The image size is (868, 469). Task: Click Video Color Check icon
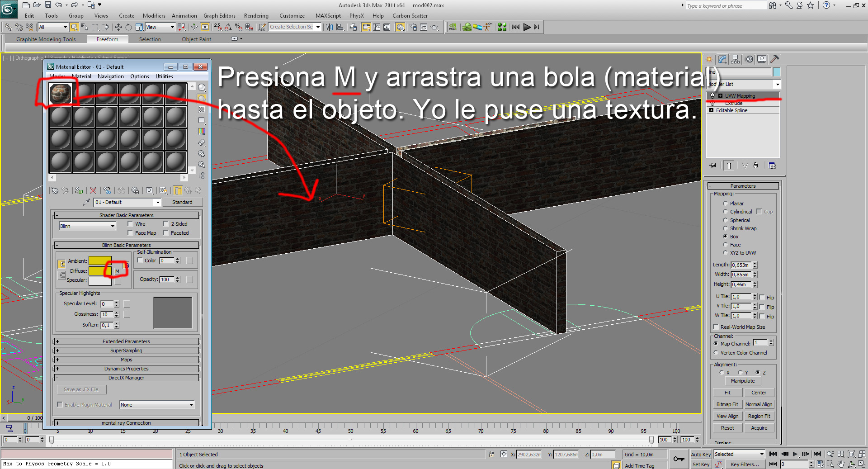(x=202, y=132)
